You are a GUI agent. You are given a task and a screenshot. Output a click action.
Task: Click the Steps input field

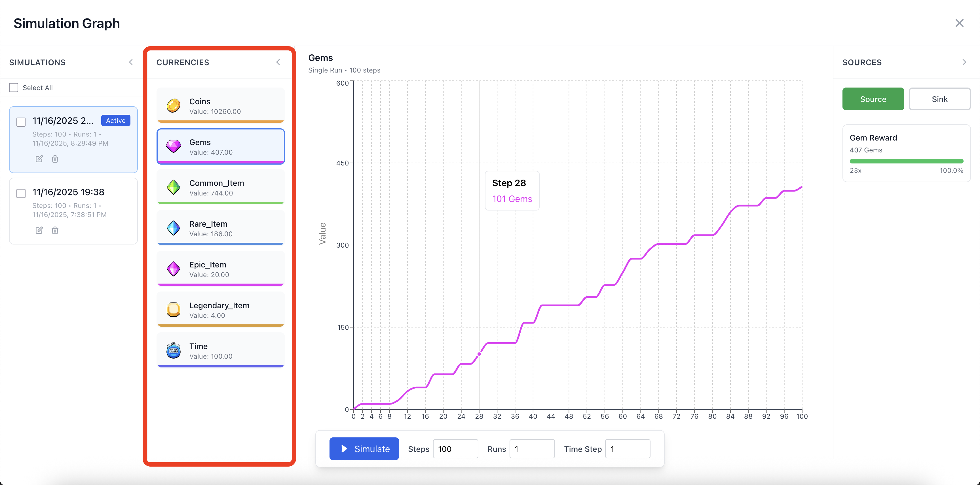[455, 449]
